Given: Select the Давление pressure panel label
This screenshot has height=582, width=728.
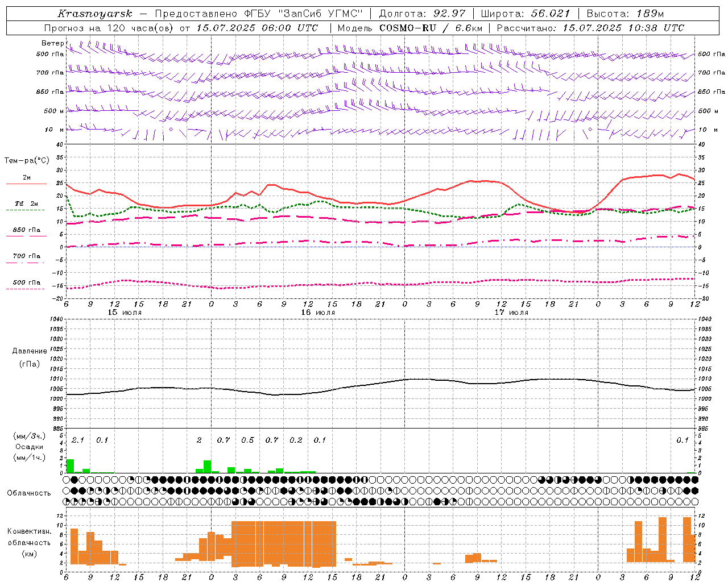Looking at the screenshot, I should tap(30, 351).
